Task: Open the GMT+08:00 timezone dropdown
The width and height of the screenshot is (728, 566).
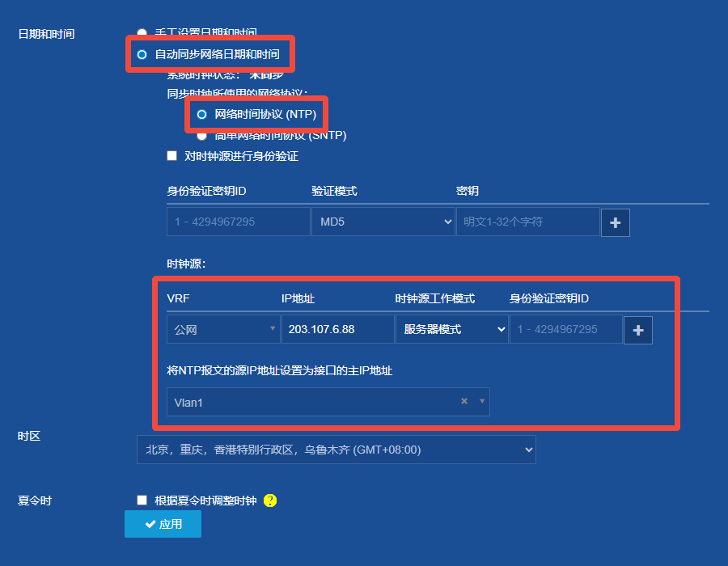Action: click(336, 450)
